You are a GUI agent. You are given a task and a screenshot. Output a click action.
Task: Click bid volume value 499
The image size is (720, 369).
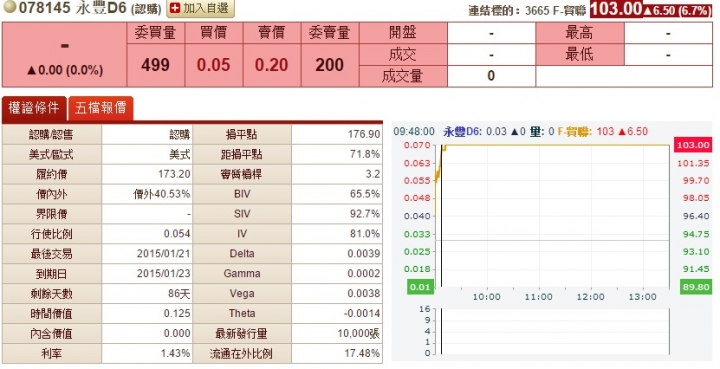(155, 65)
